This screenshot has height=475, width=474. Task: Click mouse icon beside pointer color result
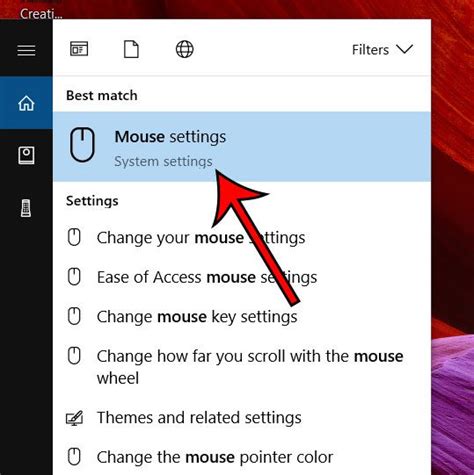pos(74,456)
